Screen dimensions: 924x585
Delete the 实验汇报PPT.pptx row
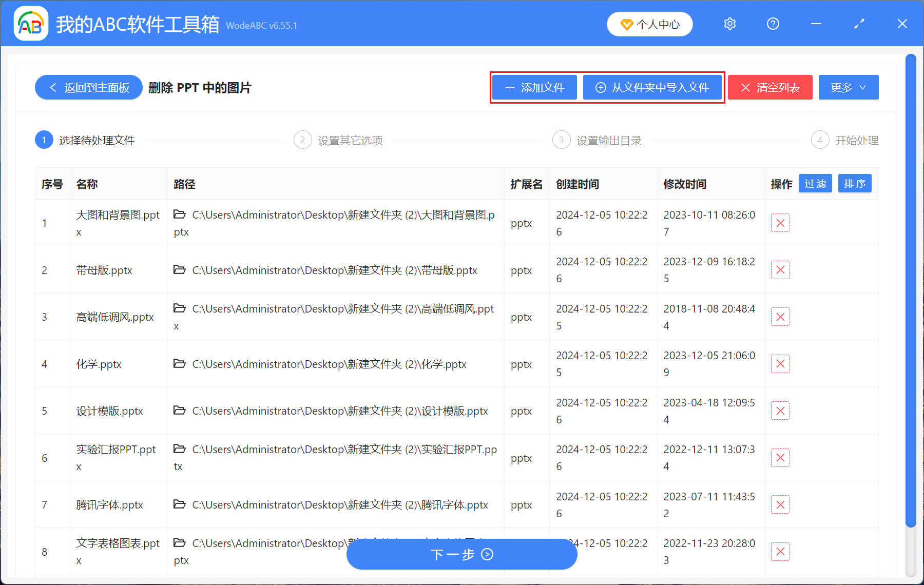click(x=780, y=457)
